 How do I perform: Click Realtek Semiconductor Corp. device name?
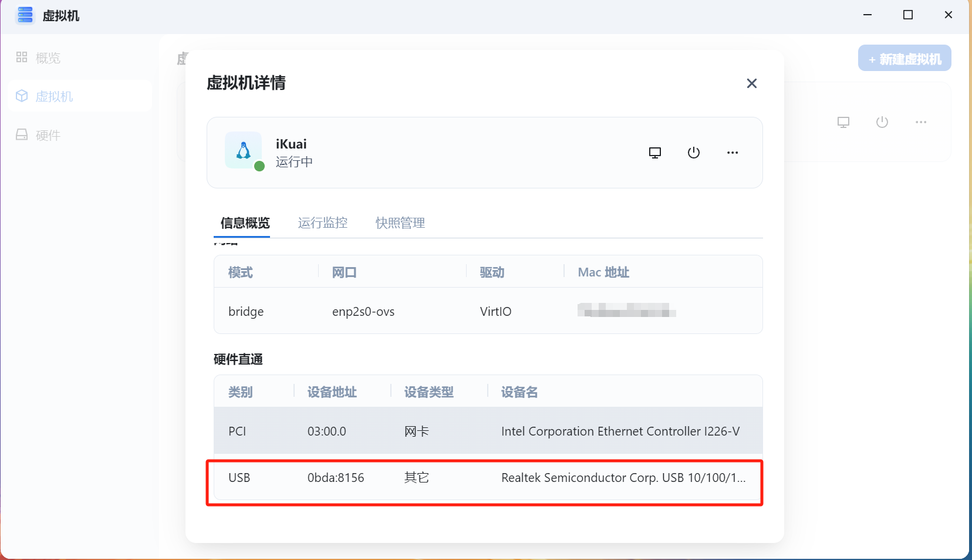tap(623, 478)
